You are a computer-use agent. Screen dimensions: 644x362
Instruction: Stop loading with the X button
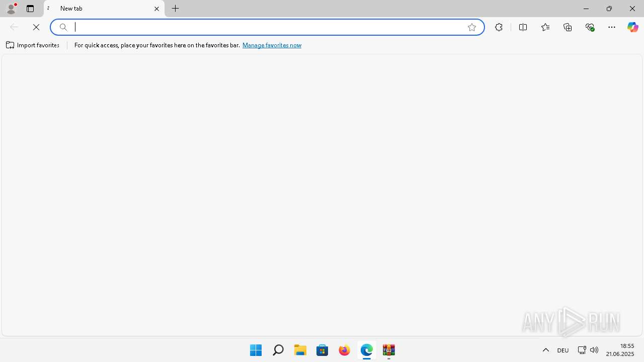point(36,27)
